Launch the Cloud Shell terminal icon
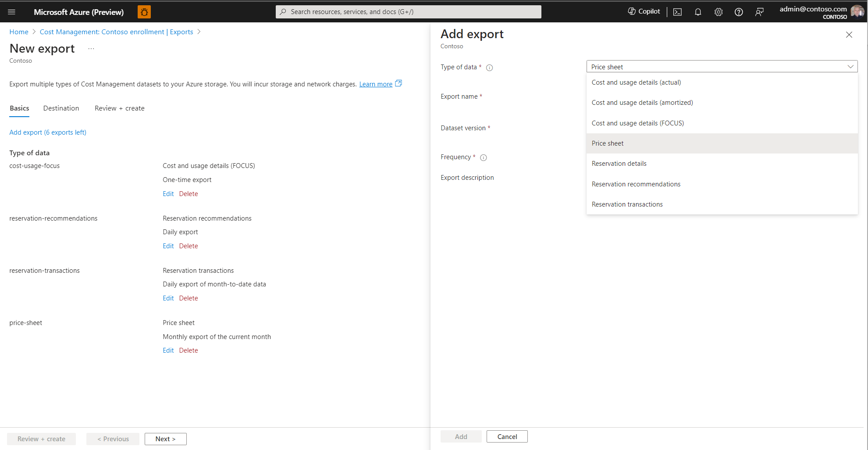This screenshot has width=868, height=450. pyautogui.click(x=677, y=12)
